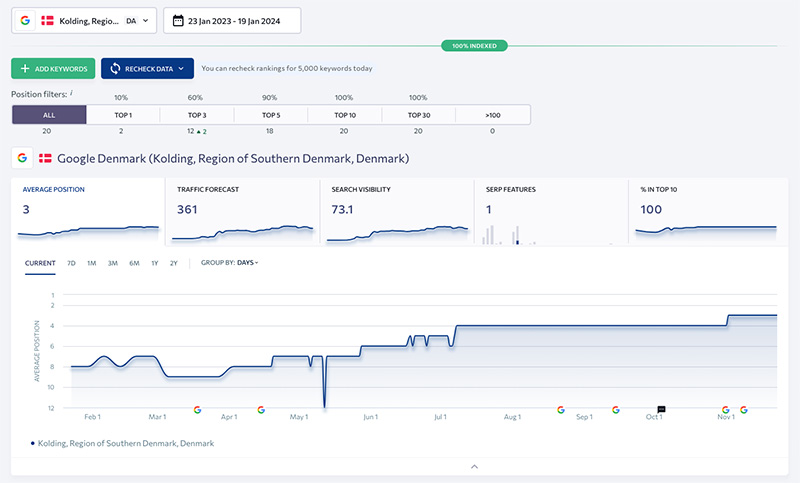Screen dimensions: 800x483
Task: Click the Google update marker between Apr 1 and May 1
Action: click(260, 409)
